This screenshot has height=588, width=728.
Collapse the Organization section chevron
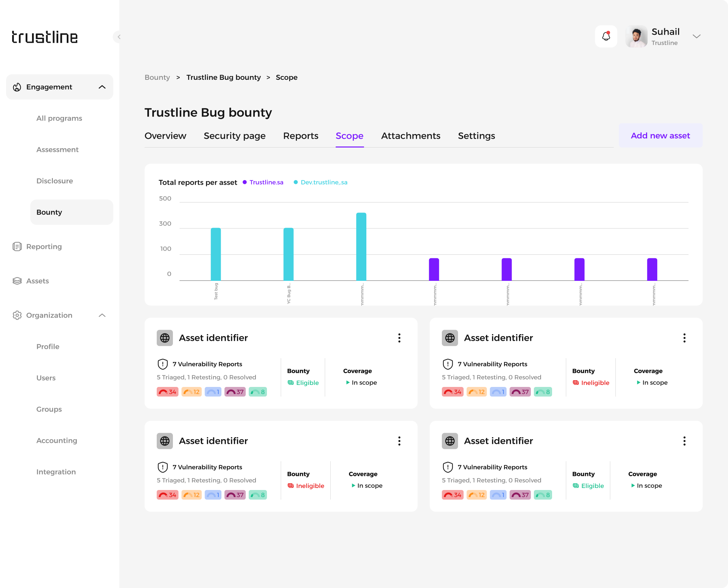[x=102, y=315]
